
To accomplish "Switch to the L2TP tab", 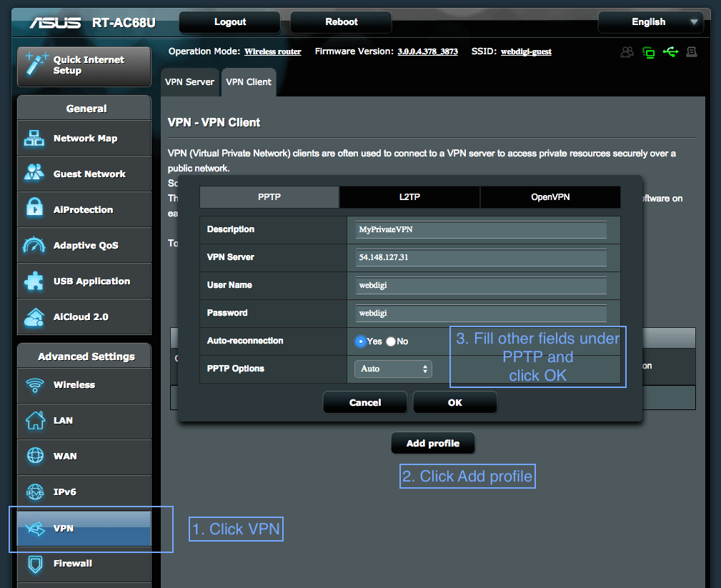I will 409,196.
